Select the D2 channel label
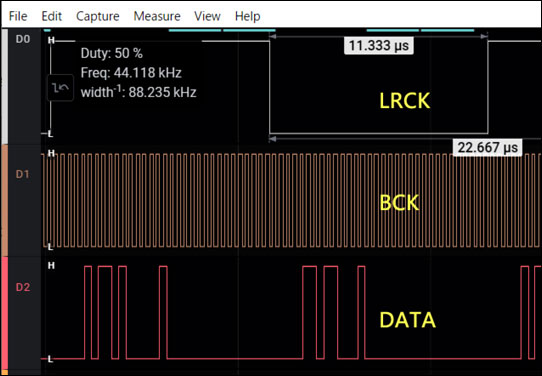Image resolution: width=542 pixels, height=376 pixels. pyautogui.click(x=23, y=288)
